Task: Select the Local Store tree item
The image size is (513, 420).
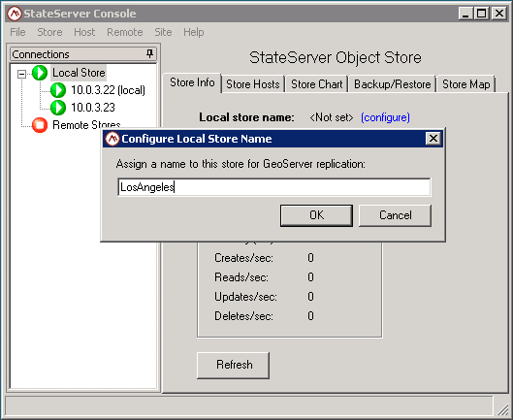Action: click(79, 73)
